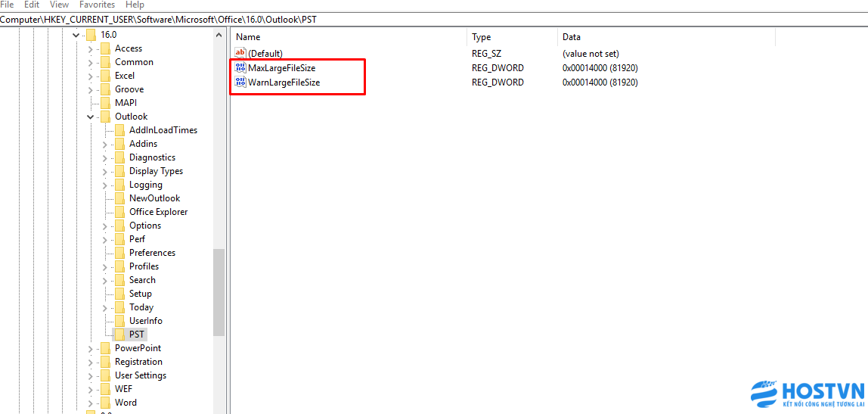Viewport: 868px width, 414px height.
Task: Expand the User Settings key
Action: click(90, 375)
